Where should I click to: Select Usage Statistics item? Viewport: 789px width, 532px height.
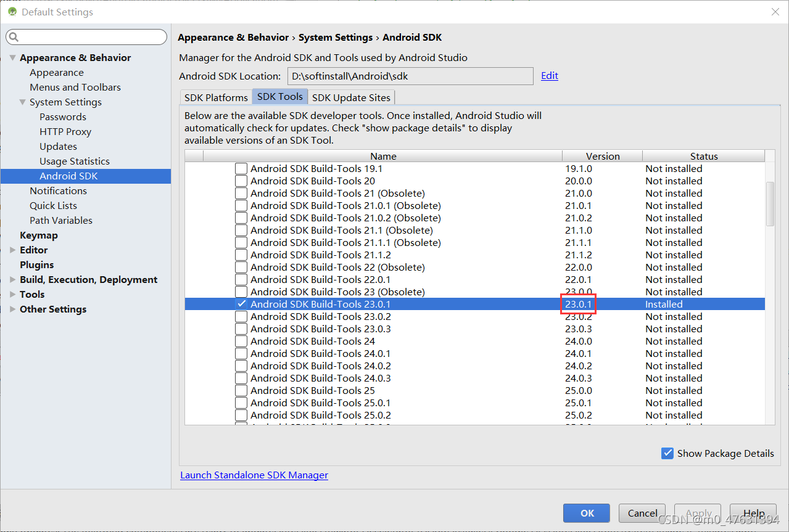75,161
